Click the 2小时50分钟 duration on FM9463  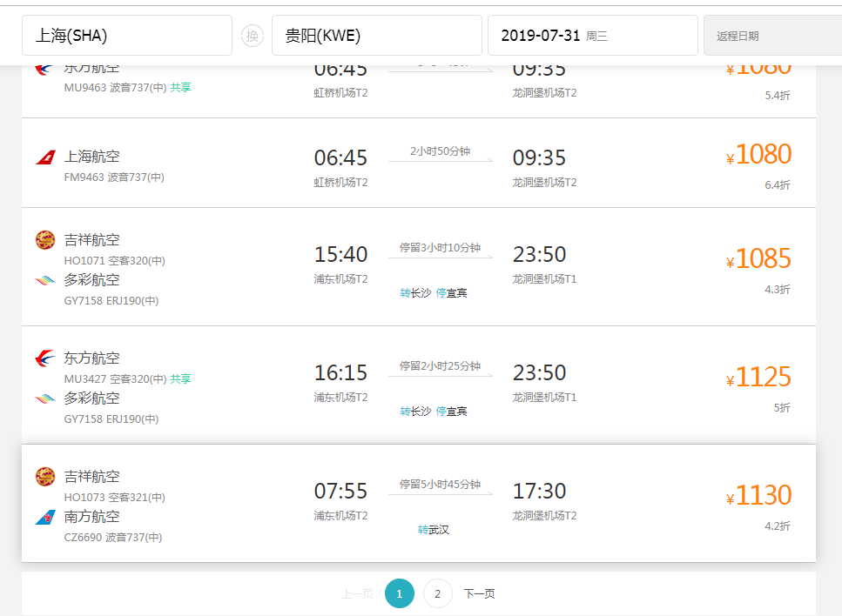tap(441, 151)
